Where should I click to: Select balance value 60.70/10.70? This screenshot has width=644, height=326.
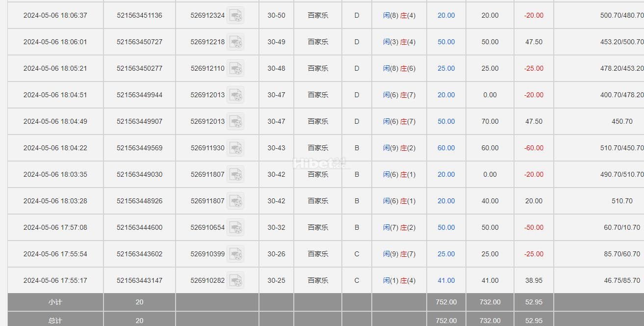(622, 227)
